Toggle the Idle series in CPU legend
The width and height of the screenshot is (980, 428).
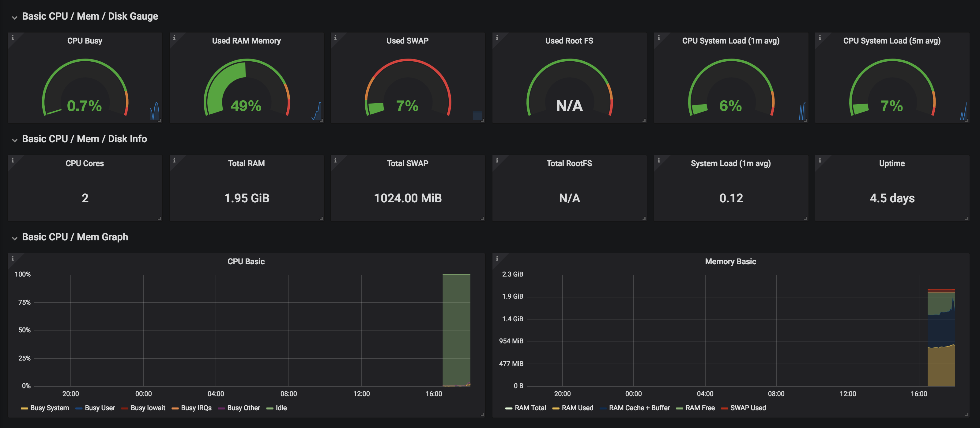pos(281,408)
